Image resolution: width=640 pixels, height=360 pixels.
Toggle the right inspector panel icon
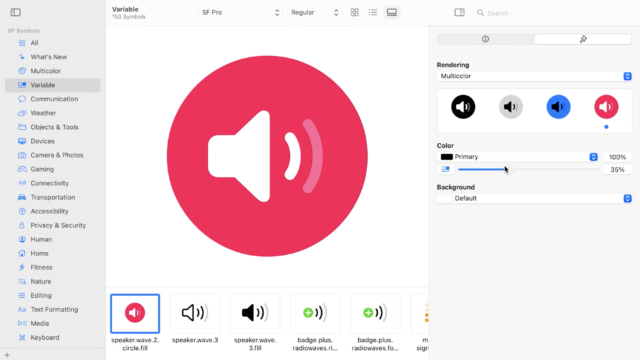pos(460,13)
